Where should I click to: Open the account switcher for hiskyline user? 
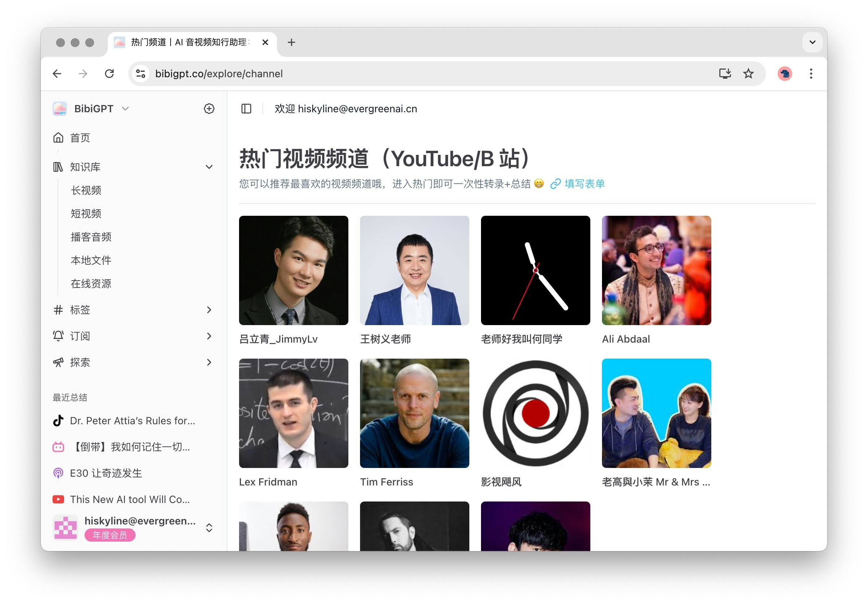(x=209, y=527)
